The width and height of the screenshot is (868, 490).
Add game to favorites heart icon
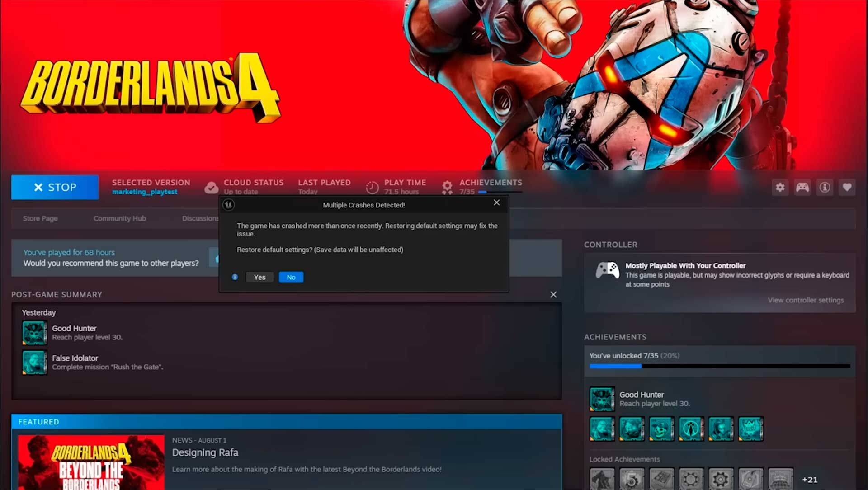[847, 187]
